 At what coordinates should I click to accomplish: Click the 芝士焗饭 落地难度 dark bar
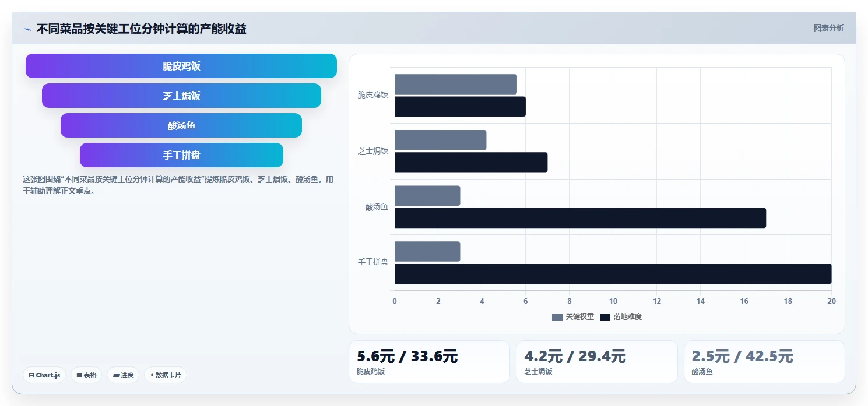click(x=471, y=162)
